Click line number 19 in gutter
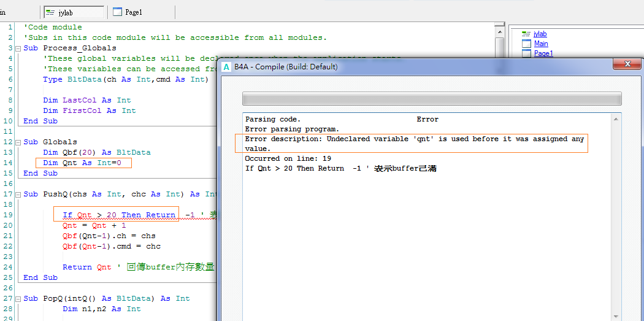Image resolution: width=644 pixels, height=321 pixels. [8, 215]
